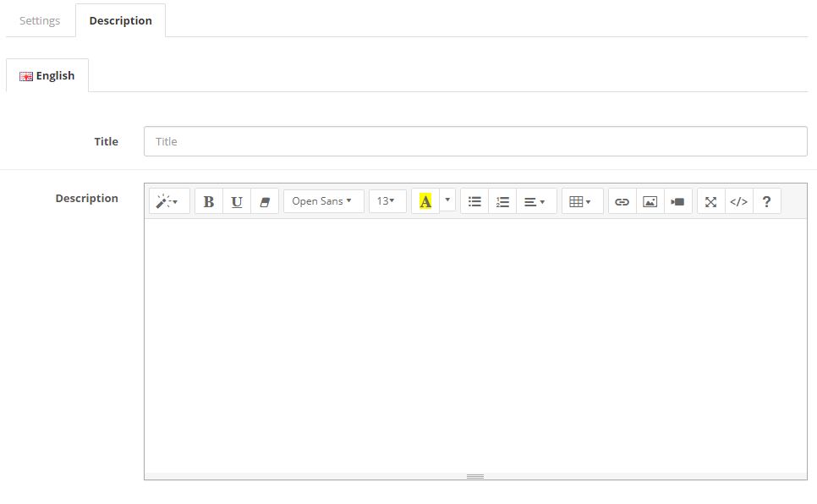
Task: Open the insert table dropdown
Action: (x=582, y=201)
